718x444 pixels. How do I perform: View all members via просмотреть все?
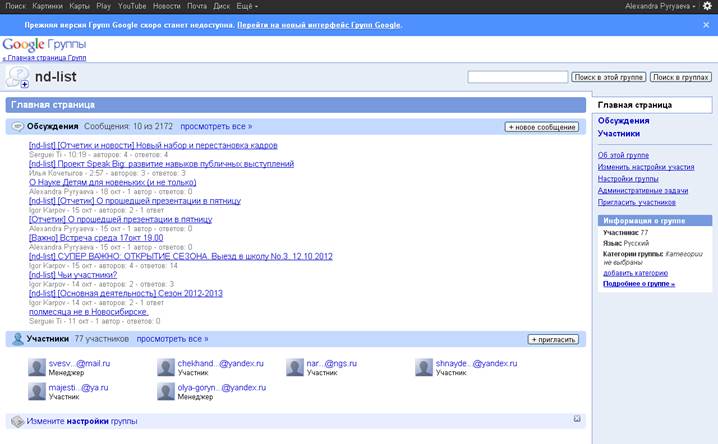172,339
